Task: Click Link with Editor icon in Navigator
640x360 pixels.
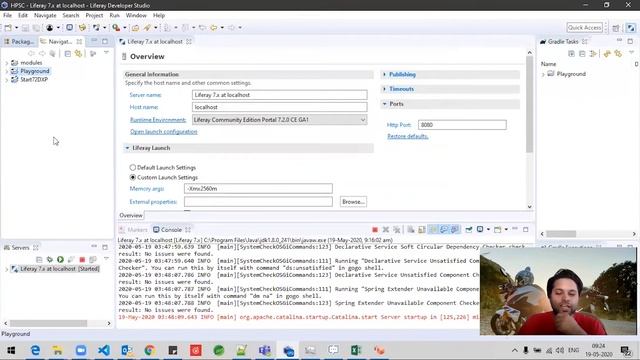Action: pyautogui.click(x=78, y=53)
